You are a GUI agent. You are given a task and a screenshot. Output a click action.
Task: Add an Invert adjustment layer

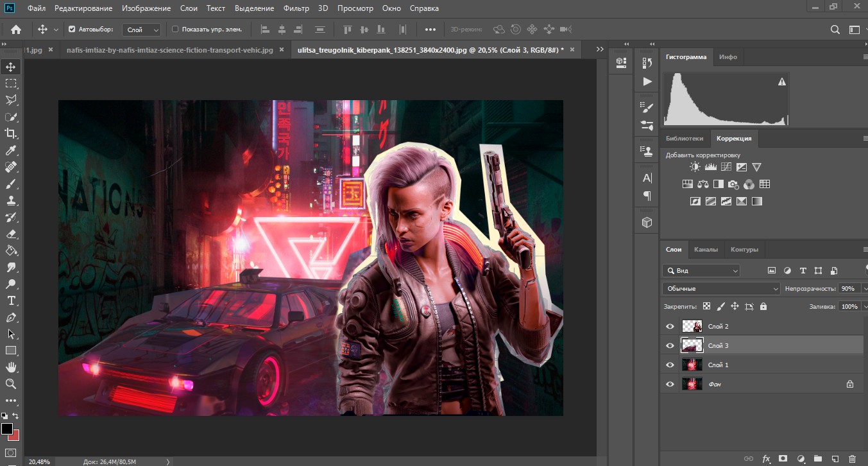tap(695, 201)
